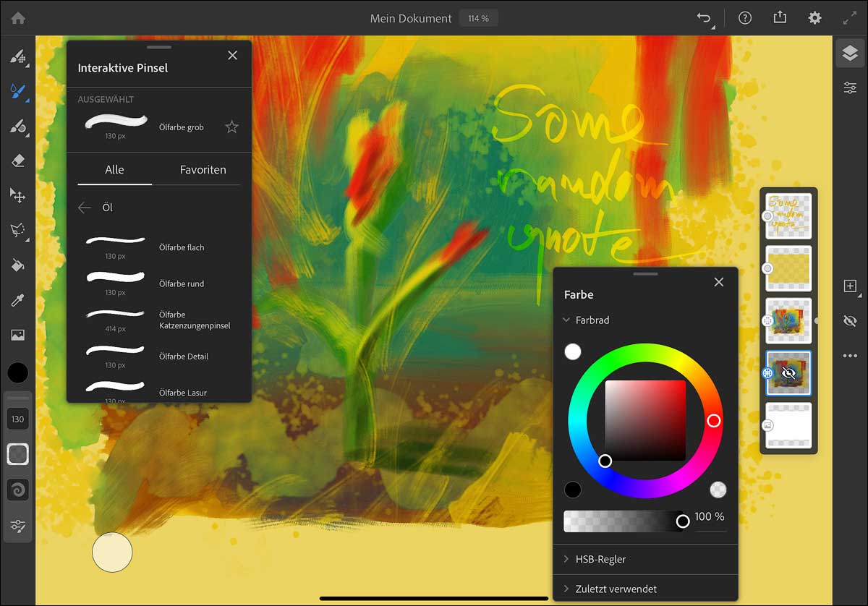The image size is (868, 606).
Task: Open layer properties panel
Action: [x=850, y=88]
